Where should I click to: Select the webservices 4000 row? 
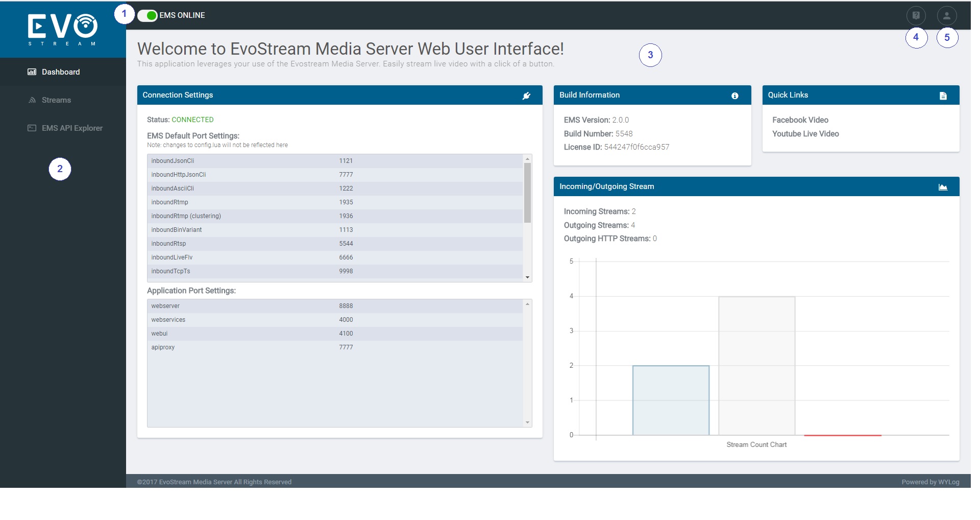tap(335, 320)
